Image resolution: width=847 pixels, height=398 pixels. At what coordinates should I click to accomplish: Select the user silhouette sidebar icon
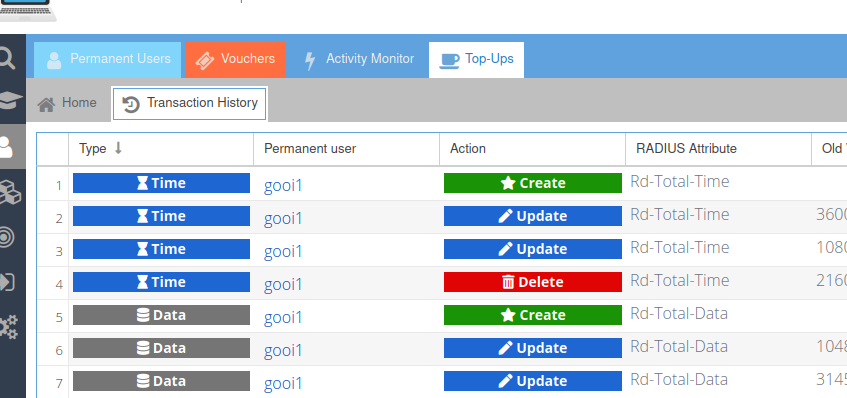point(6,146)
